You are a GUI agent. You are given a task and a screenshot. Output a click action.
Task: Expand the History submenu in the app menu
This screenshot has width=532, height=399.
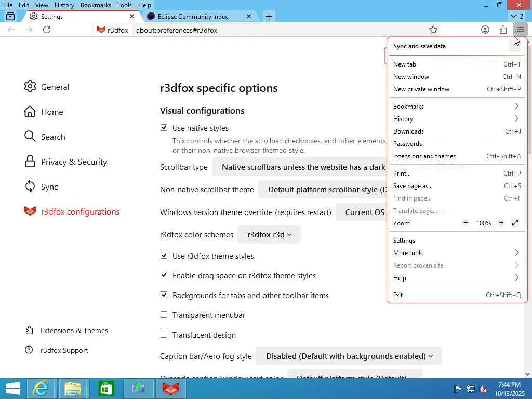pos(456,119)
